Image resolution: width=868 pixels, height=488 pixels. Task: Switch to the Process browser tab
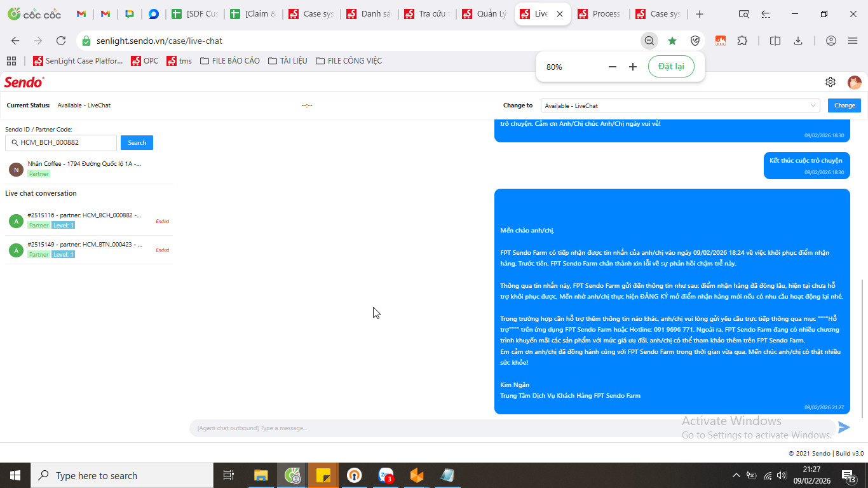click(x=600, y=14)
